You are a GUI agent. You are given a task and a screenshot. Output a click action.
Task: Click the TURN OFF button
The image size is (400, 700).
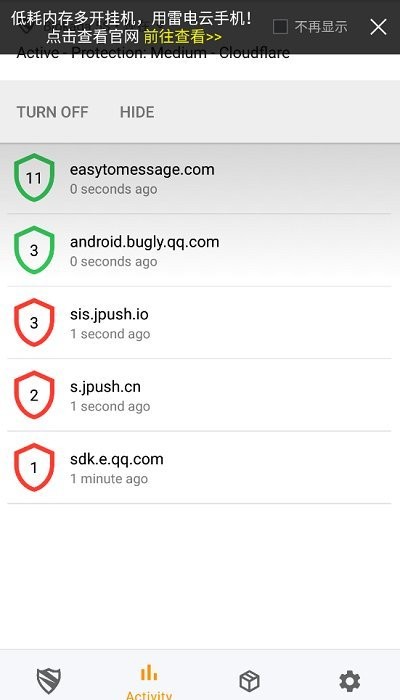[53, 112]
